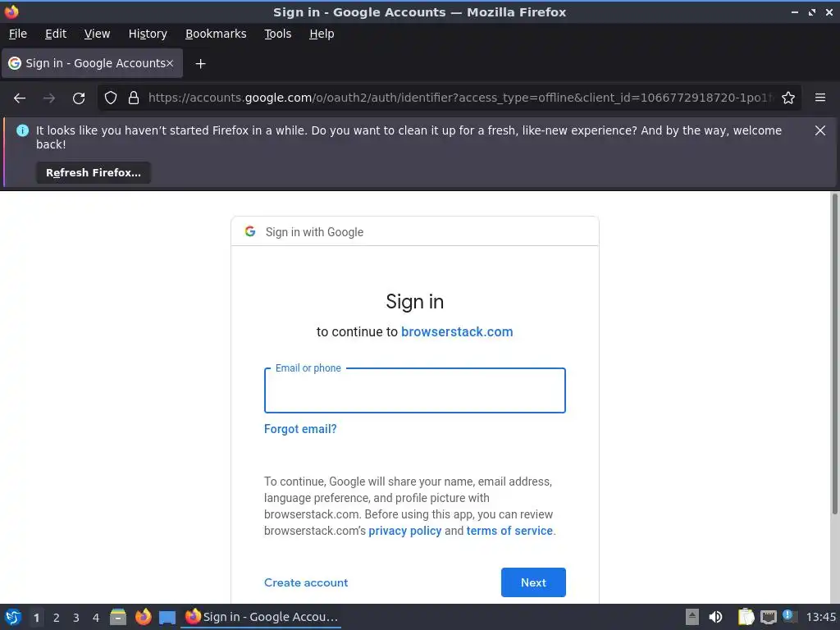Open the taskbar start menu icon

[x=13, y=617]
